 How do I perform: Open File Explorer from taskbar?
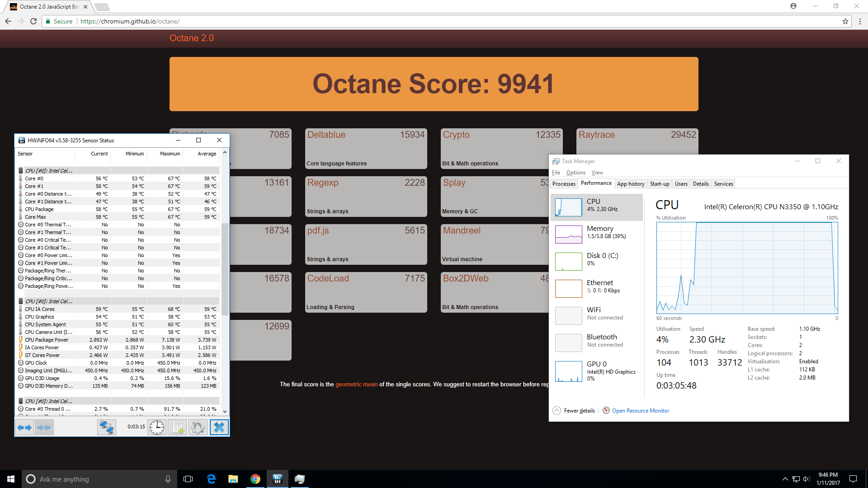pyautogui.click(x=233, y=479)
